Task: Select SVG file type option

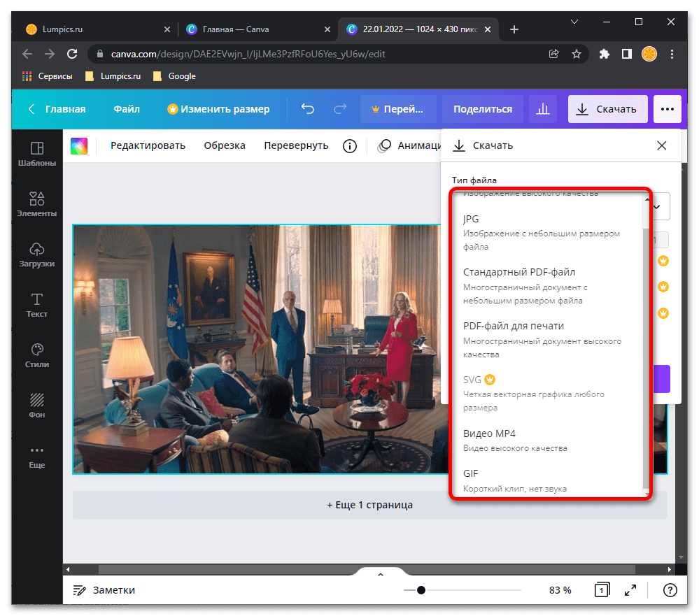Action: pos(549,393)
